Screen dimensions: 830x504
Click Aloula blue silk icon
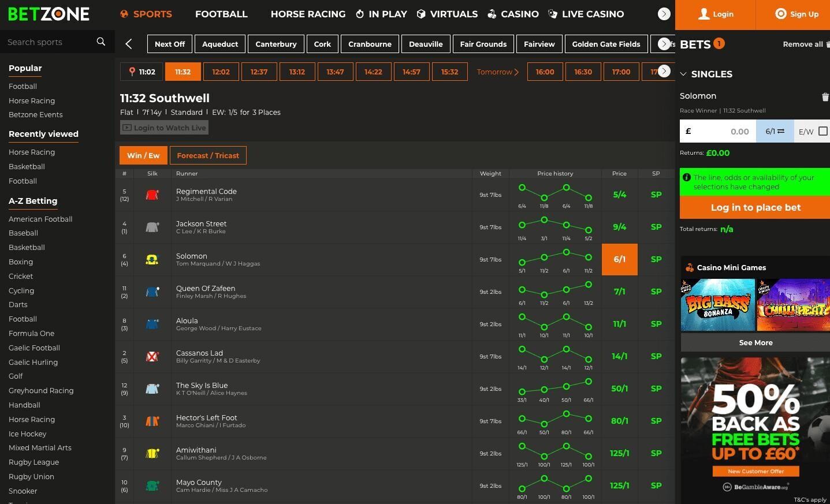[152, 324]
